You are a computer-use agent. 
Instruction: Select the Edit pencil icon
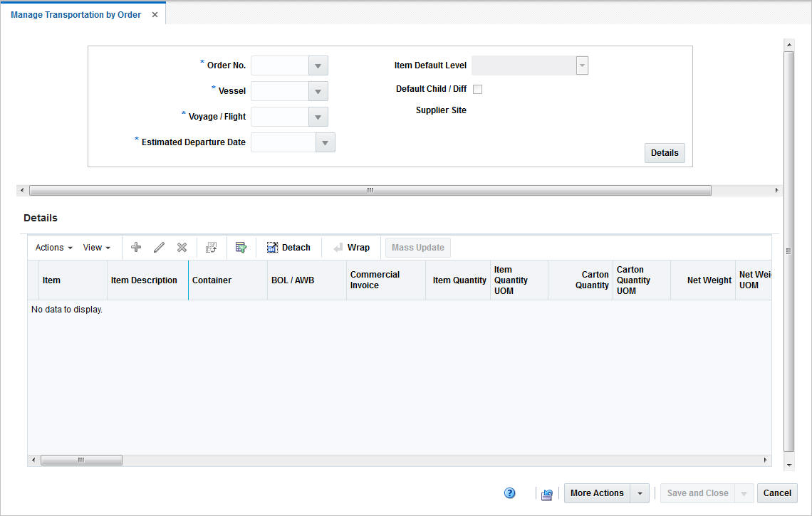pyautogui.click(x=159, y=247)
